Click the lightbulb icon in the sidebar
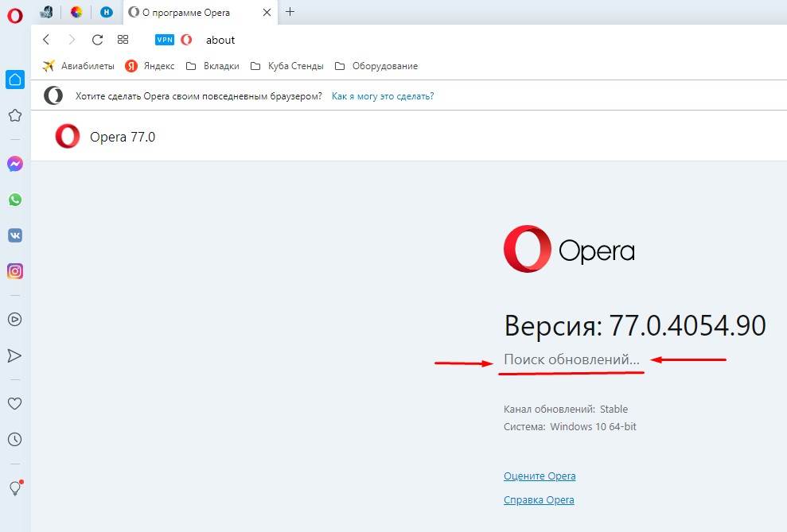Image resolution: width=787 pixels, height=532 pixels. [14, 487]
